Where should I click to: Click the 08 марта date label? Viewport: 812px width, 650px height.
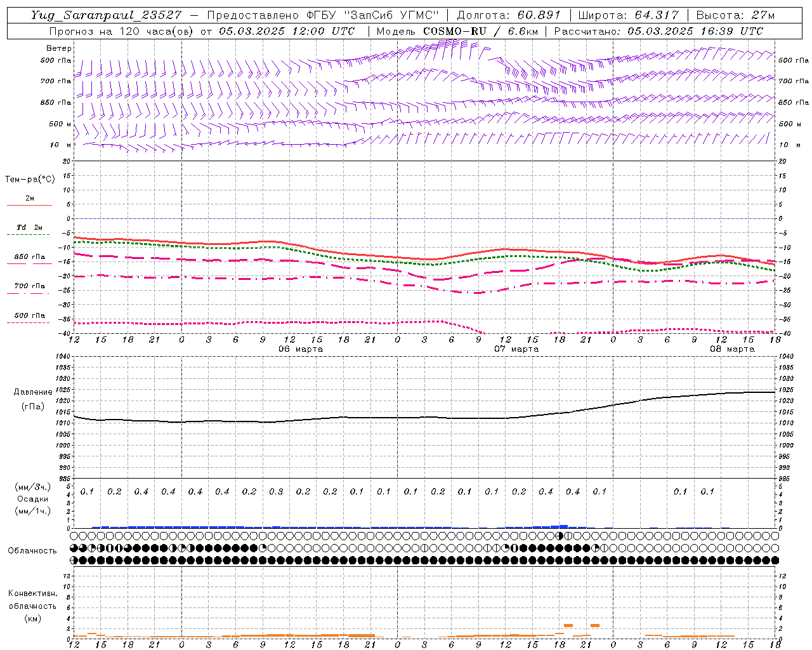[732, 349]
